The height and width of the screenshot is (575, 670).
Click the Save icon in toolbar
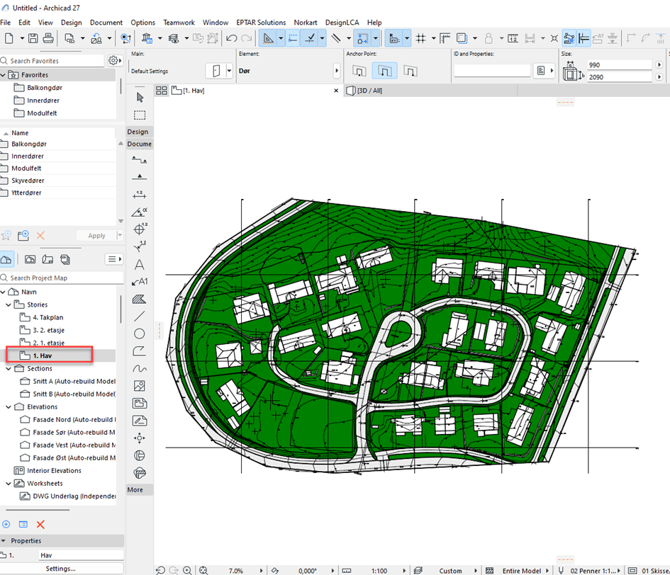33,38
